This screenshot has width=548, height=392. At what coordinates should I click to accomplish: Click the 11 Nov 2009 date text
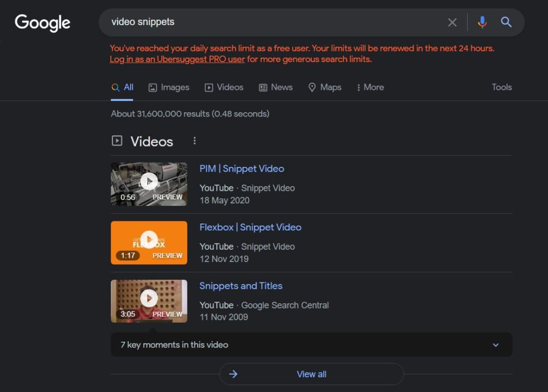click(x=224, y=317)
